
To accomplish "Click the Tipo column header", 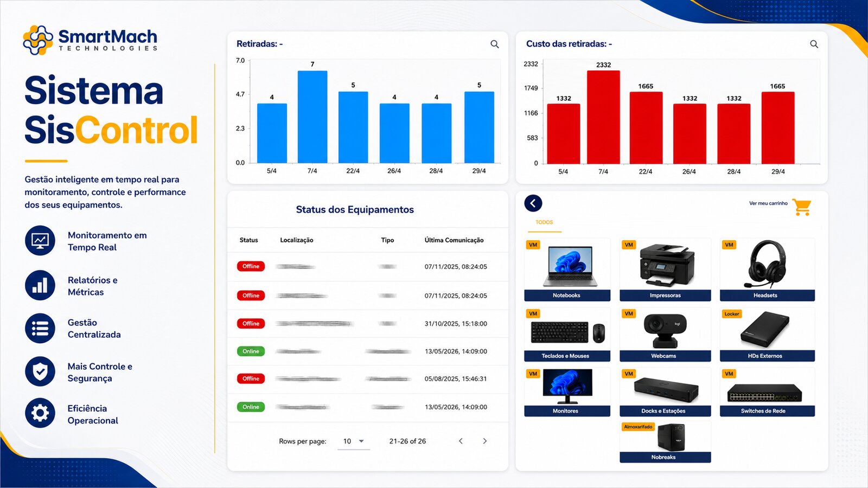I will click(x=387, y=240).
